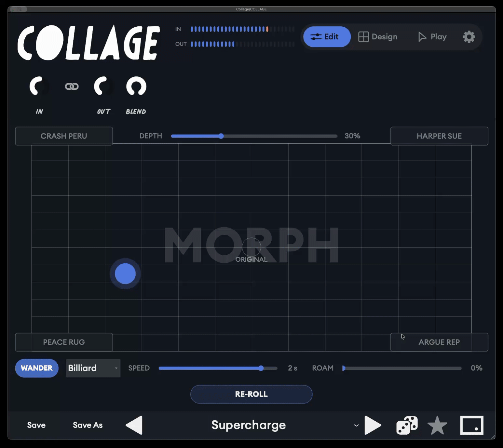Toggle the IN/OUT link chain icon

point(72,86)
